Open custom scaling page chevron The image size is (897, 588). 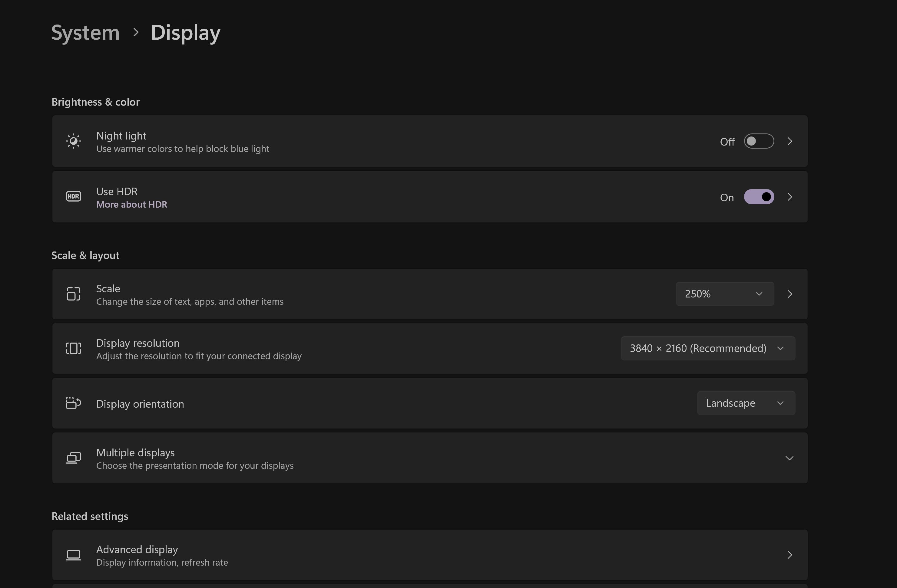(x=789, y=294)
